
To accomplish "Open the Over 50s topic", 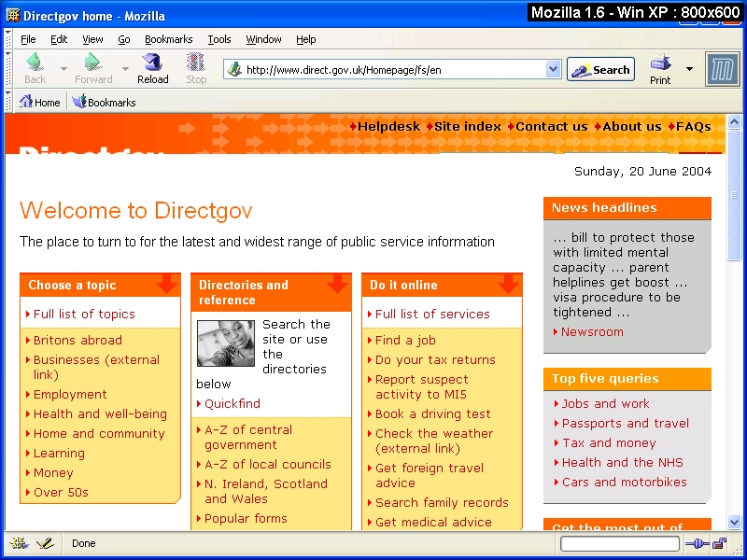I will (61, 492).
